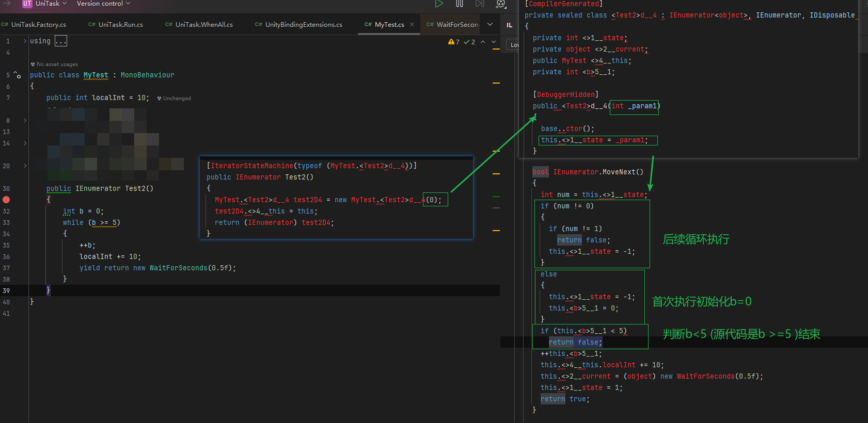Click the Unity class gutter icon at line 5
868x423 pixels.
(18, 75)
